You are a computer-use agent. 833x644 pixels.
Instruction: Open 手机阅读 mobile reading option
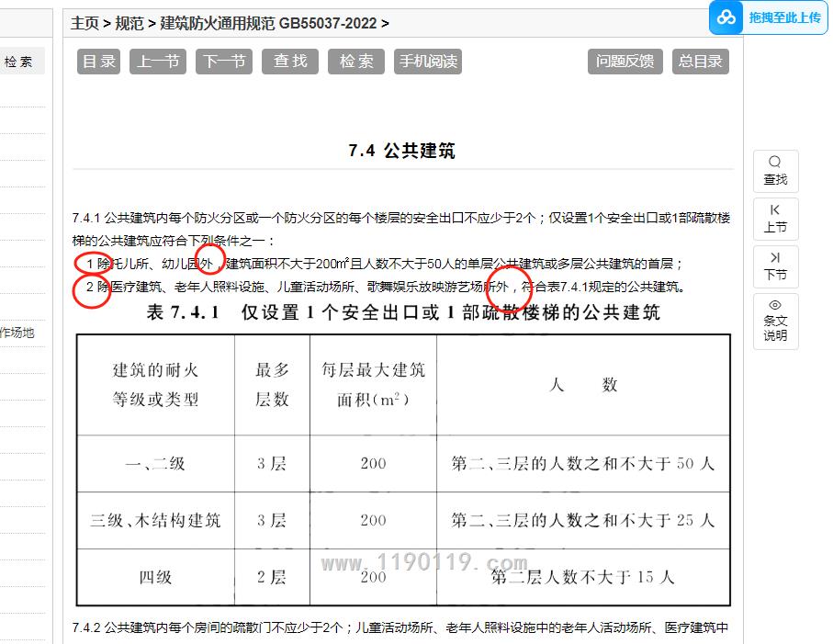[x=427, y=62]
